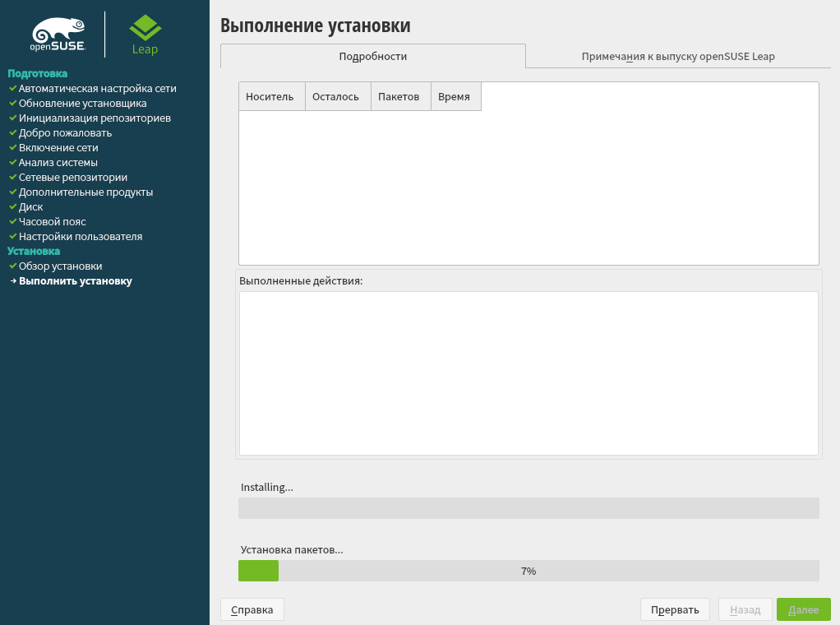Image resolution: width=840 pixels, height=625 pixels.
Task: Click the openSUSE chameleon logo
Action: click(x=58, y=35)
